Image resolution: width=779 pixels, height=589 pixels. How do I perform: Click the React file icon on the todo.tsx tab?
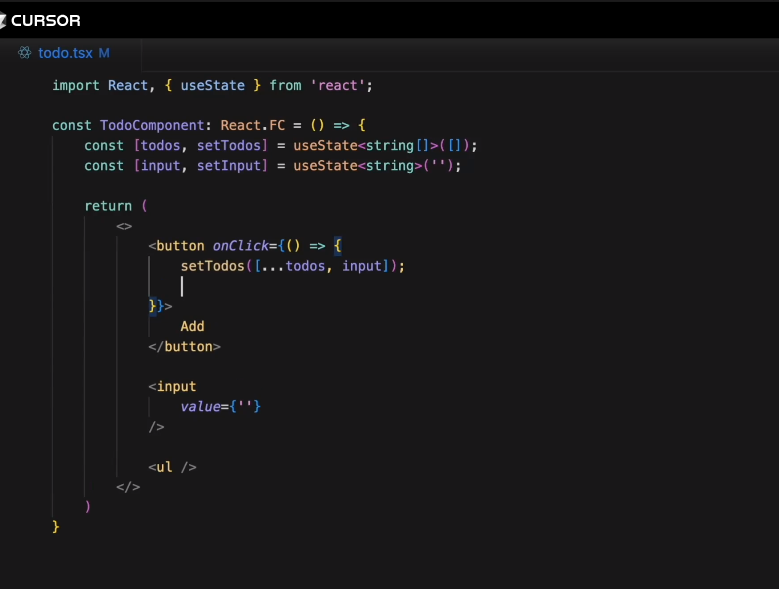25,53
